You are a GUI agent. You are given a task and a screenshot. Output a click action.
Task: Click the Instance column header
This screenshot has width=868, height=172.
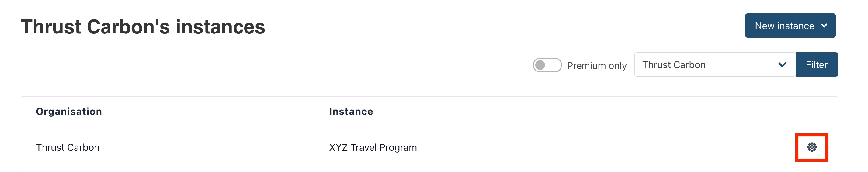[351, 112]
